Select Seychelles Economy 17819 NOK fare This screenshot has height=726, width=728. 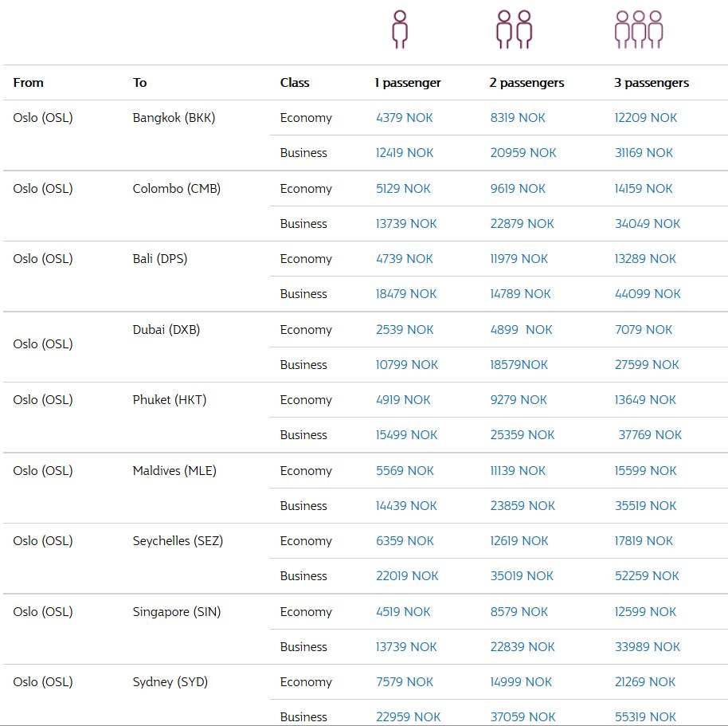pos(644,541)
